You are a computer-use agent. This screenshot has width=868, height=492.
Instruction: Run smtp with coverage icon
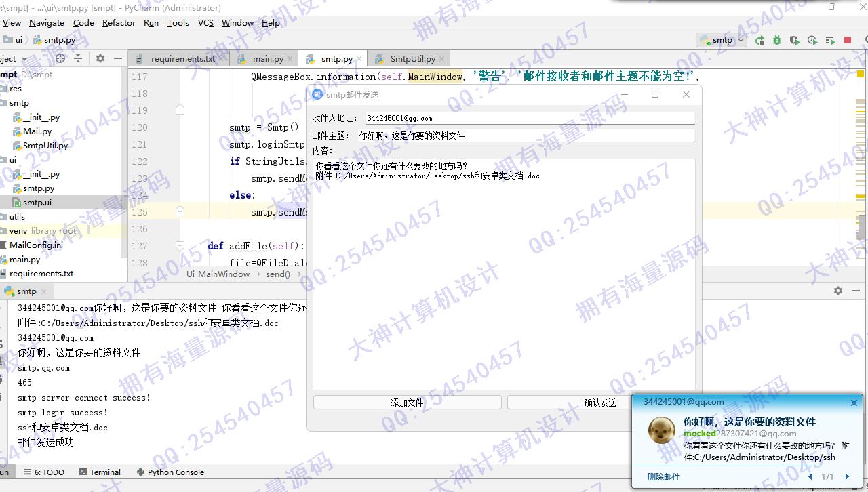pyautogui.click(x=795, y=41)
